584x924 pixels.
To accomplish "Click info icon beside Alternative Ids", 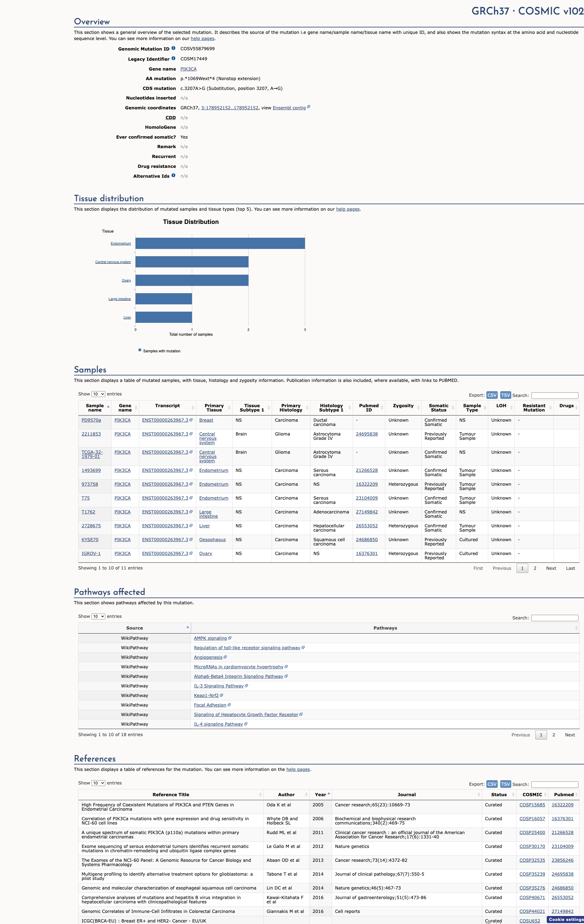I will coord(173,175).
